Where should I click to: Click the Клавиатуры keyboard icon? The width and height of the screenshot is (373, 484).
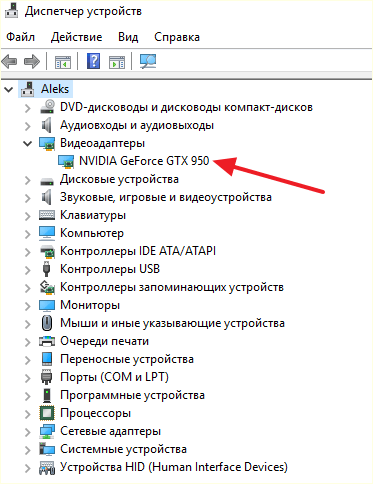click(47, 215)
